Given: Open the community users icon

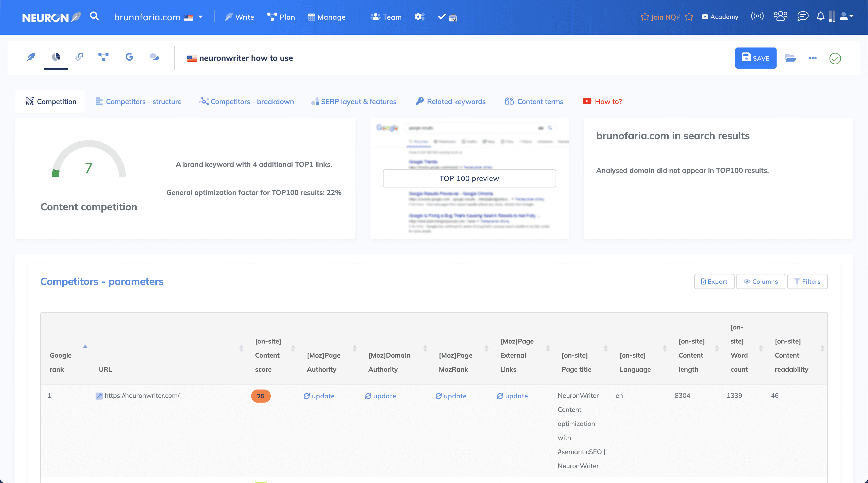Looking at the screenshot, I should (x=780, y=16).
